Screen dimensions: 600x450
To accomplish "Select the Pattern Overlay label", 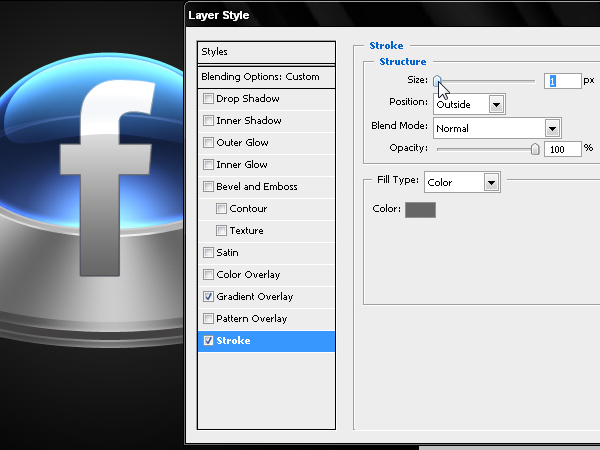I will point(252,318).
